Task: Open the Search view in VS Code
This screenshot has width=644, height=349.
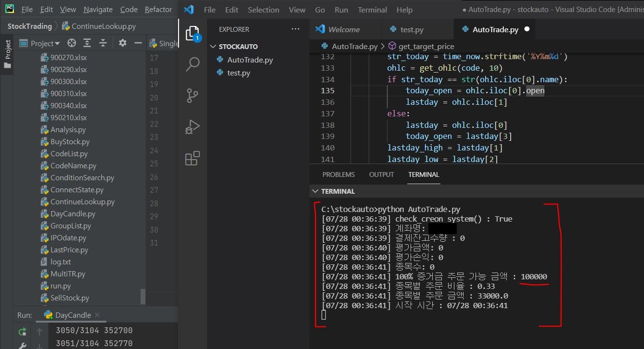Action: [193, 64]
